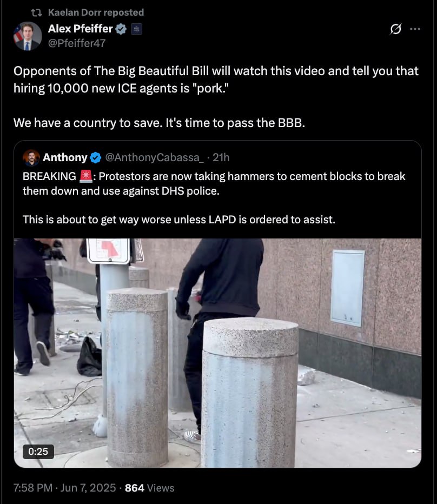Viewport: 437px width, 504px height.
Task: Click Anthony's blue verified checkmark
Action: tap(96, 157)
